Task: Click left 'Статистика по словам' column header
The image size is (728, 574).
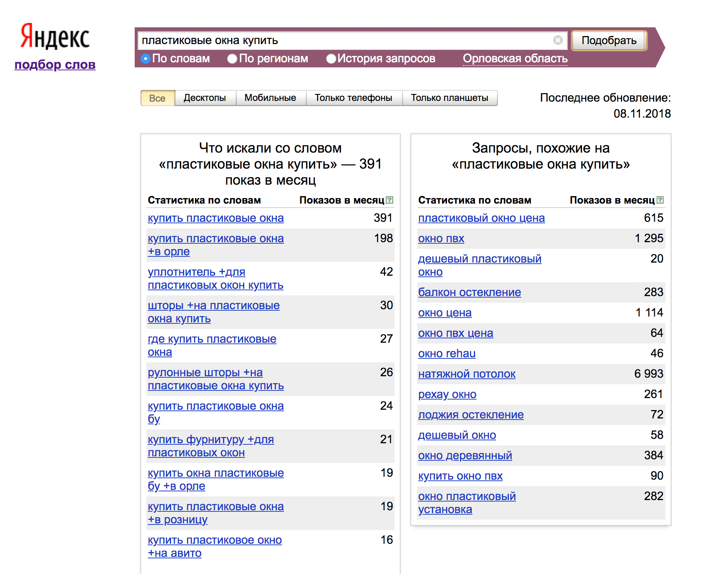Action: tap(204, 200)
